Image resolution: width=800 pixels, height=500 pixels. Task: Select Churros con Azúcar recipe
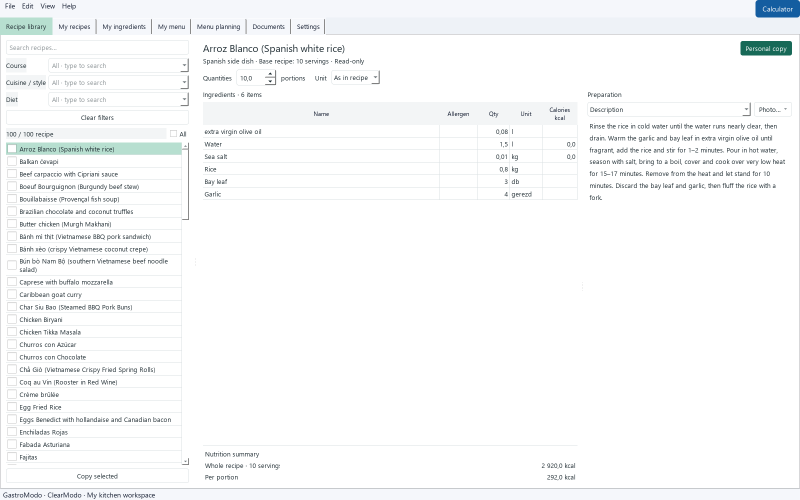(94, 344)
